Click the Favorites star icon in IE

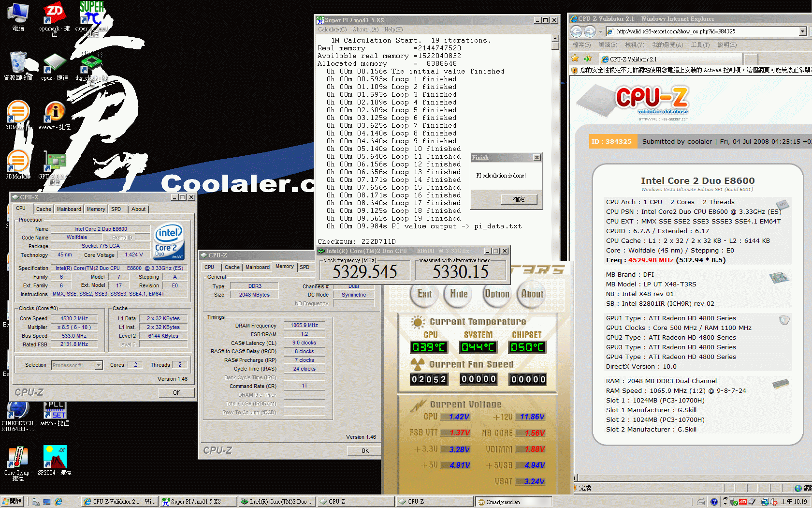click(575, 59)
